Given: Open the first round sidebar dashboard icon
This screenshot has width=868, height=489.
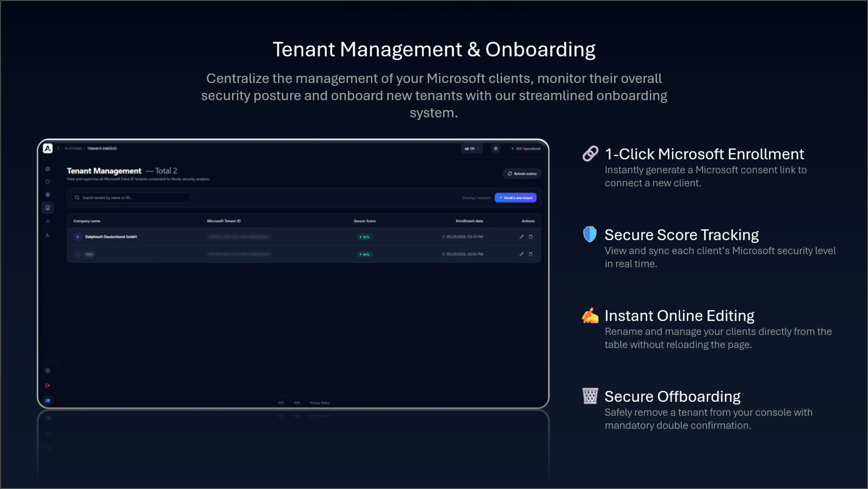Looking at the screenshot, I should click(x=48, y=169).
